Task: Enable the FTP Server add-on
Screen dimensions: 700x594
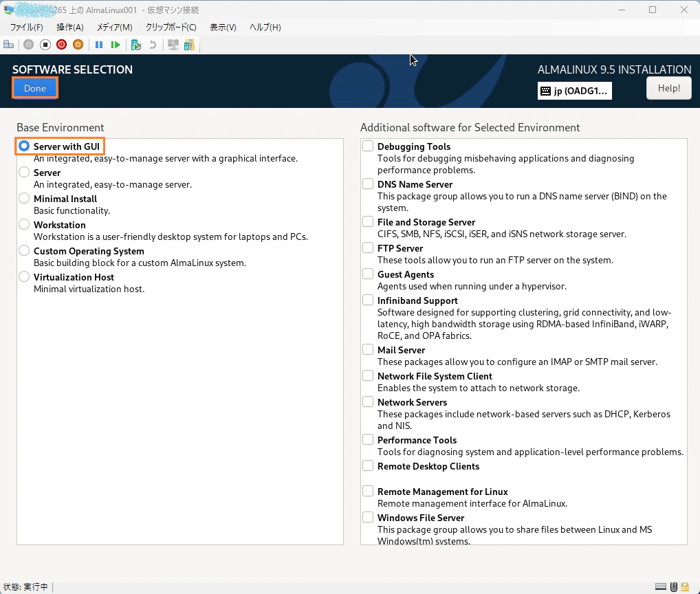Action: (368, 247)
